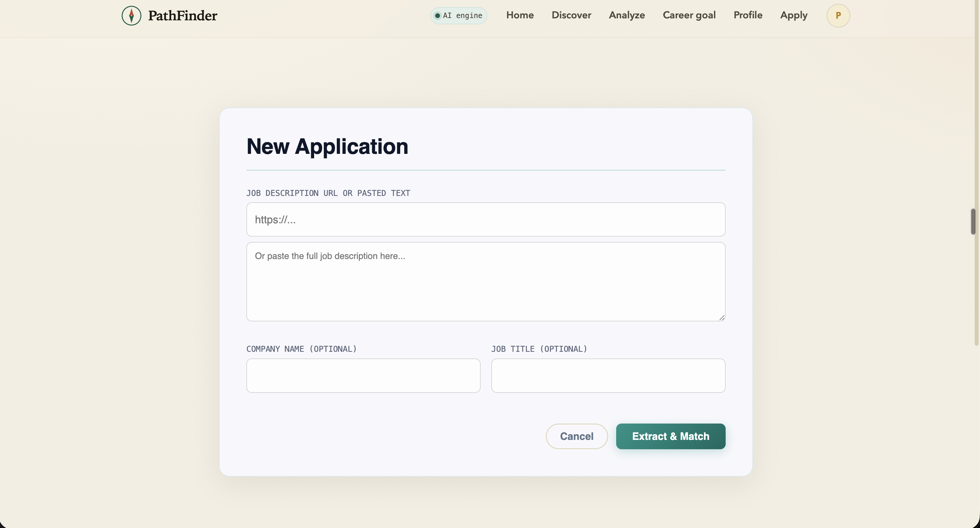Open the Discover section
The height and width of the screenshot is (528, 980).
click(571, 15)
